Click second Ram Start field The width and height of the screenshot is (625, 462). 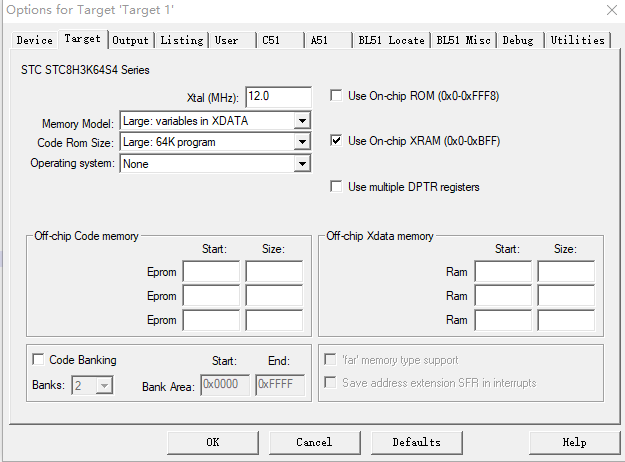[503, 295]
